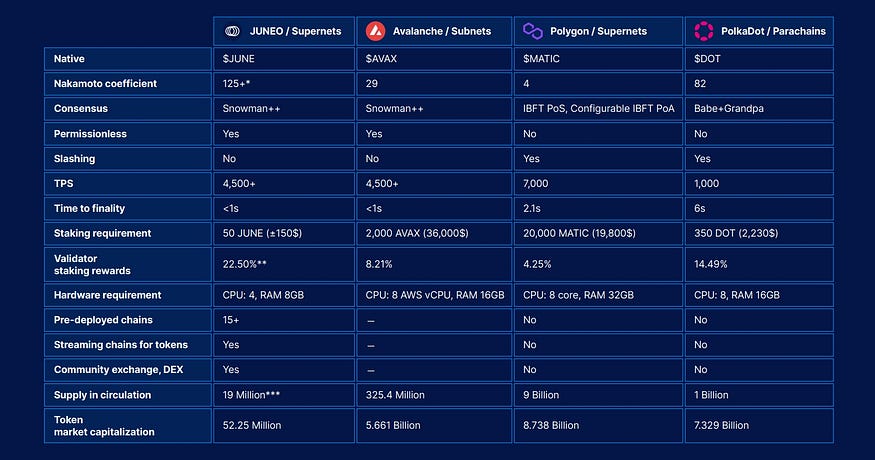Click the '5.661 Billion' market cap value
875x460 pixels.
393,425
